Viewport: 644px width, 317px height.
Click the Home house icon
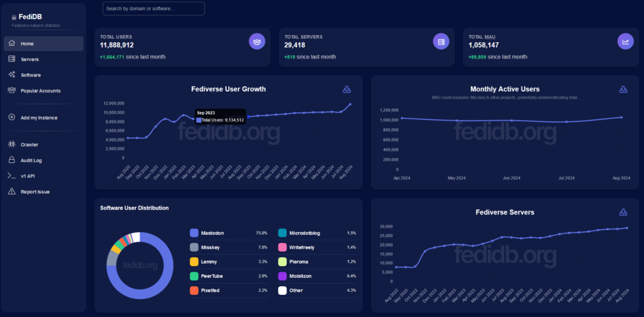click(x=12, y=43)
